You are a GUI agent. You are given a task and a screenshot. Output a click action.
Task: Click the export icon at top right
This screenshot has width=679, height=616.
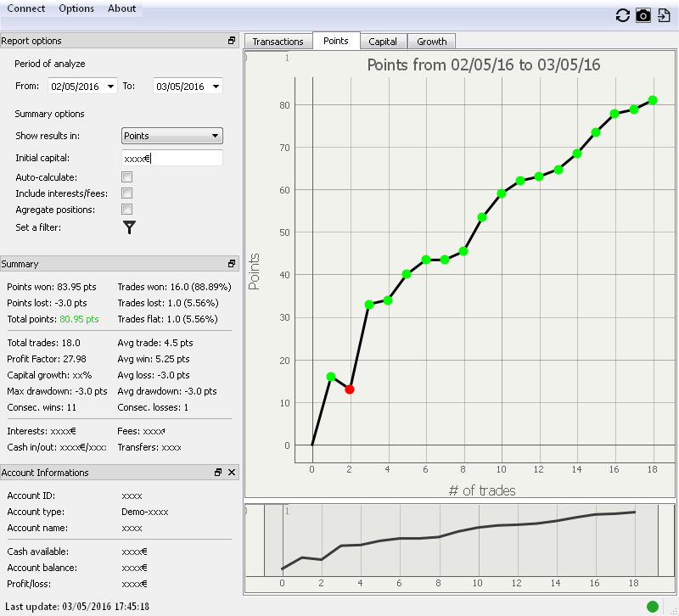(664, 15)
